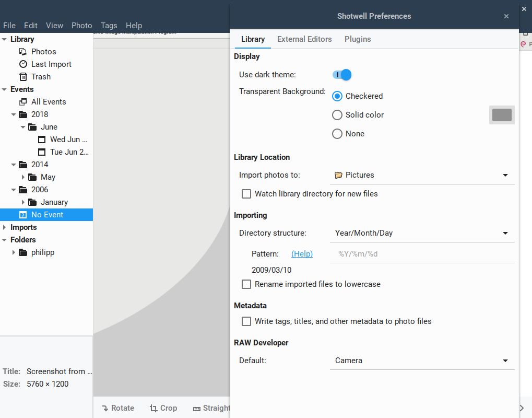Click the All Events icon
The image size is (532, 418).
tap(23, 102)
